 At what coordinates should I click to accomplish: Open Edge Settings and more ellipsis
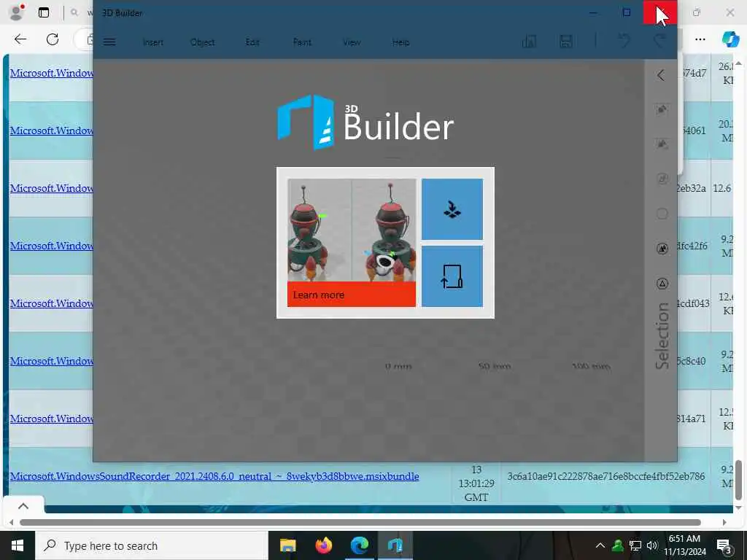pyautogui.click(x=700, y=39)
